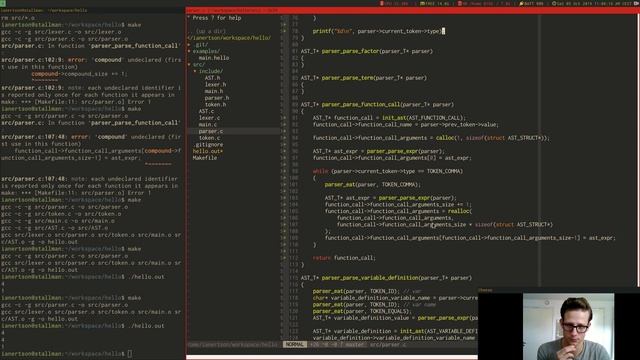Click the CPU usage icon in top bar

382,3
